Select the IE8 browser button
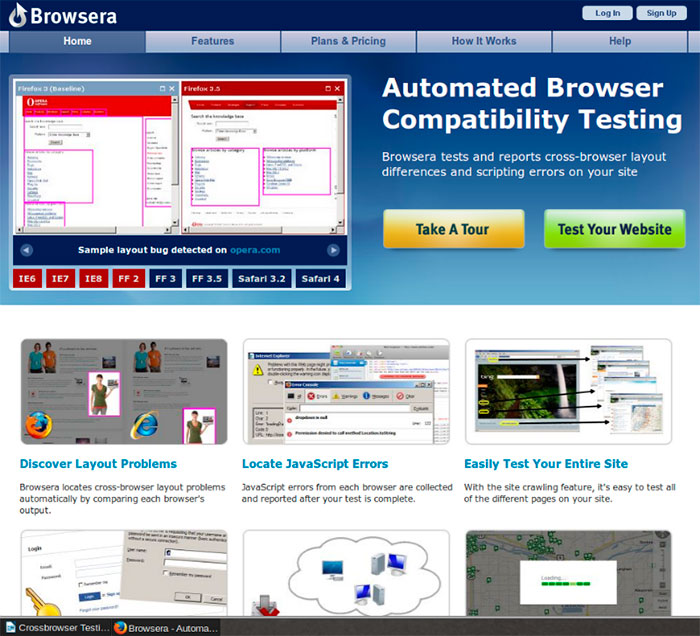The height and width of the screenshot is (636, 700). pyautogui.click(x=93, y=279)
